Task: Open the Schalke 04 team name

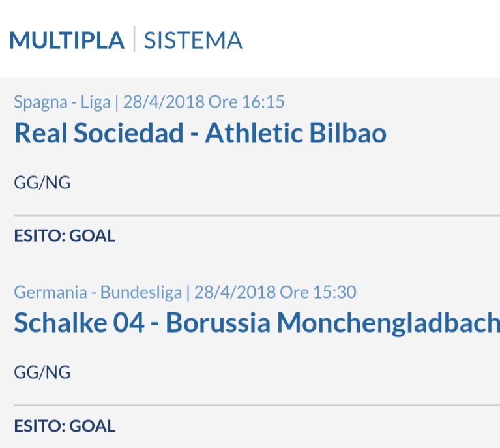Action: [x=79, y=323]
